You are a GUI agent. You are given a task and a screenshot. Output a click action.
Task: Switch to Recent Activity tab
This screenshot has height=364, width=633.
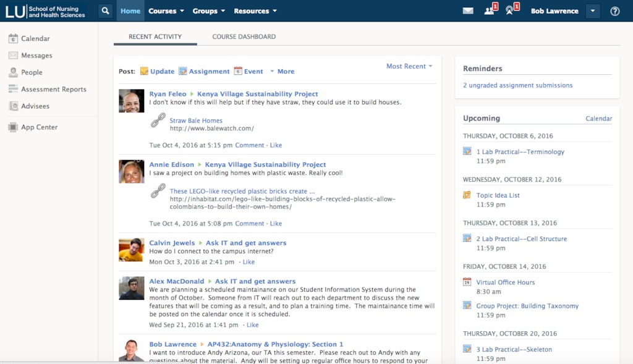tap(155, 36)
